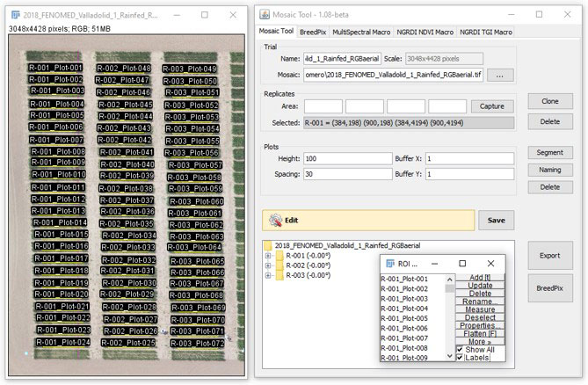Select R-001_Plot-007 in ROI list
The height and width of the screenshot is (385, 588).
pos(404,338)
